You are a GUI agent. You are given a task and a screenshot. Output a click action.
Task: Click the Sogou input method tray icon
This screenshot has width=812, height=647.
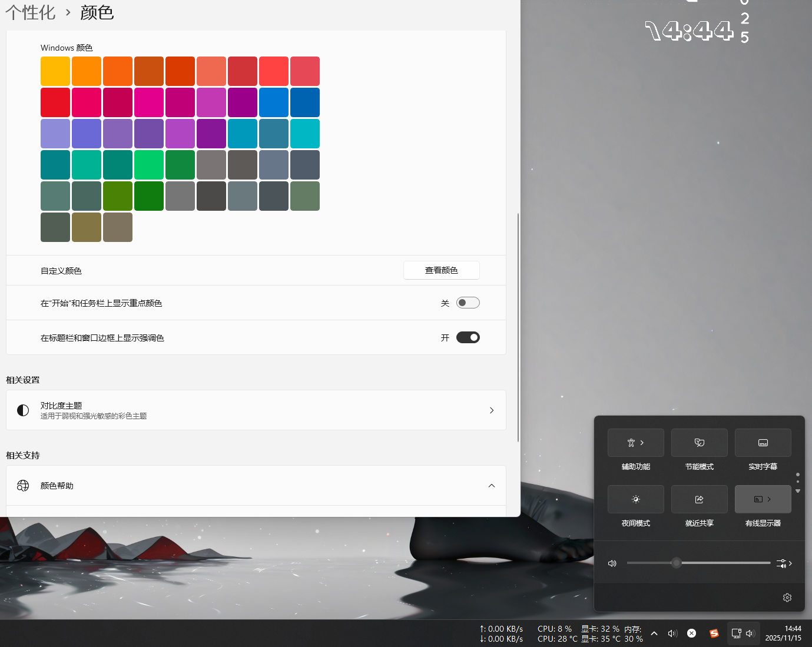pyautogui.click(x=714, y=633)
